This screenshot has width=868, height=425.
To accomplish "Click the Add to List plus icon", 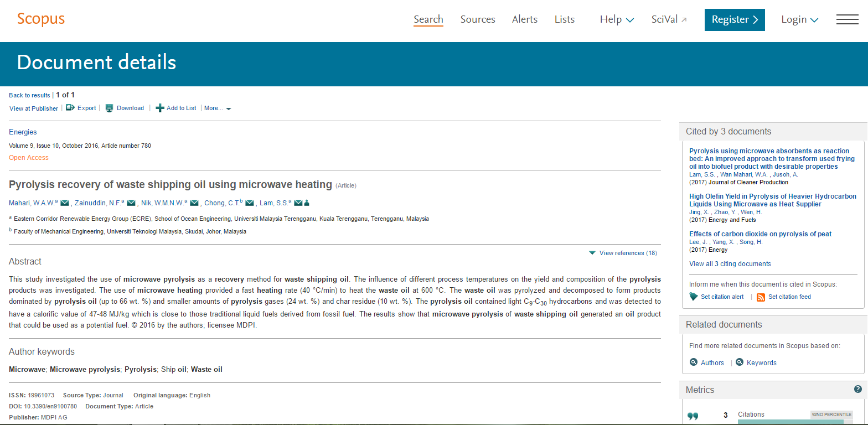I will (x=160, y=108).
